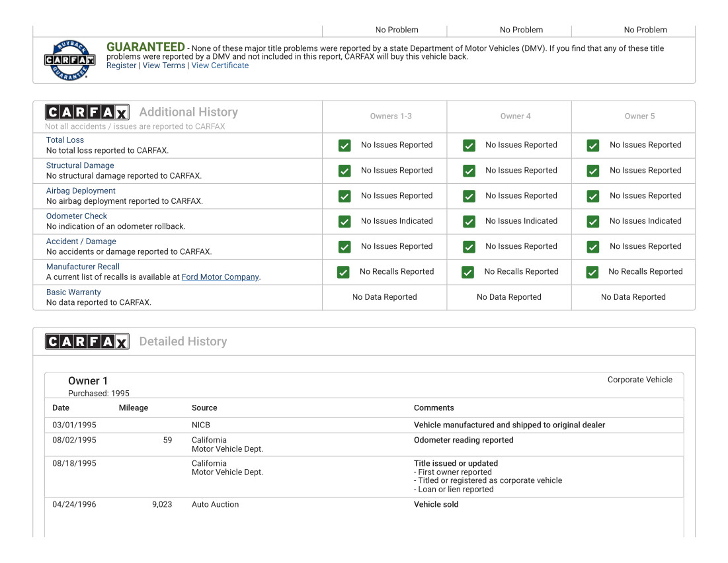Click the Owner 5 column header
Screen dimensions: 728x563
640,116
